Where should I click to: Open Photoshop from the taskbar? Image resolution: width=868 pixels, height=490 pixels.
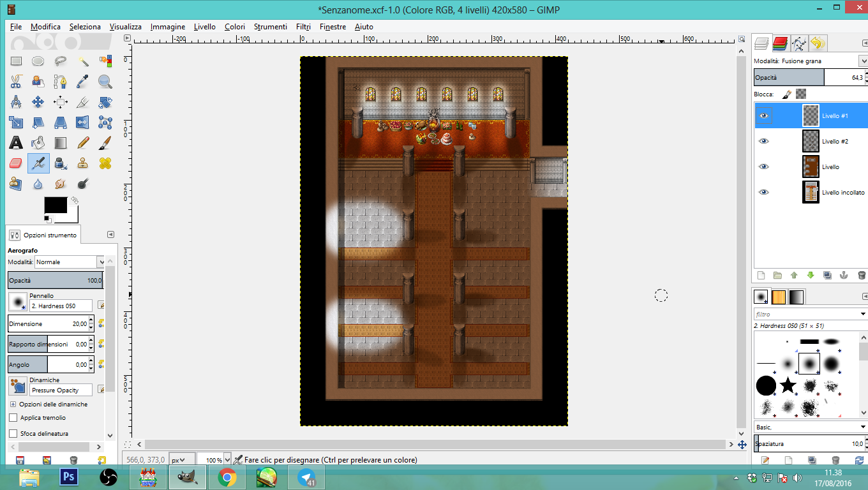[68, 477]
